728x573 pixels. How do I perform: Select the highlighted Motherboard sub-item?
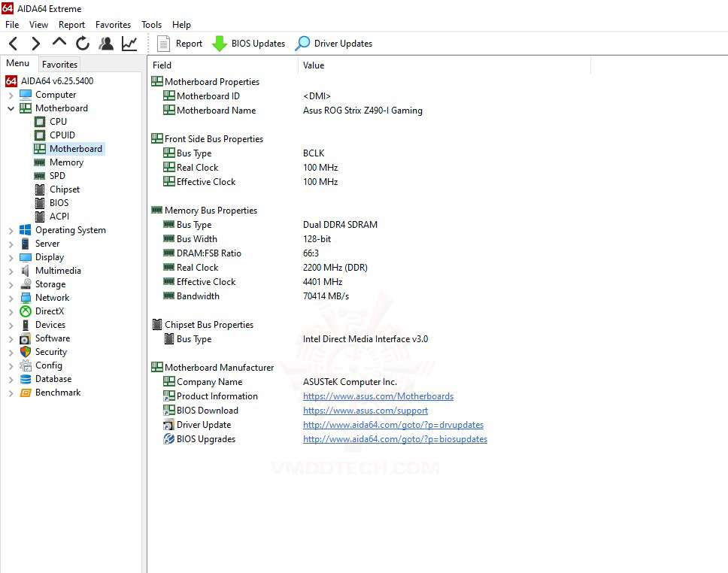[x=69, y=149]
